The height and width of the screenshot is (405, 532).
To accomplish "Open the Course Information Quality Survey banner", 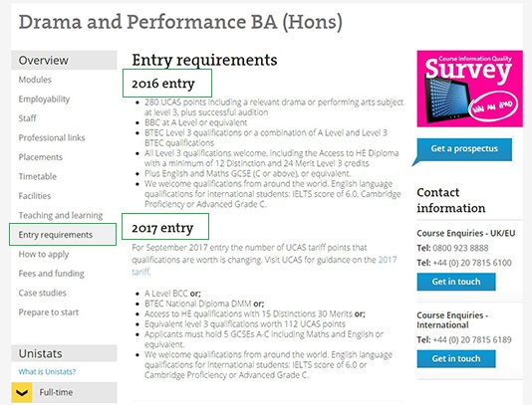I will [x=469, y=89].
